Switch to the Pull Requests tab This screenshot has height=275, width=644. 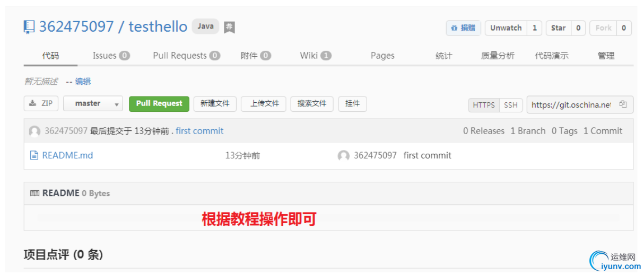tap(187, 56)
